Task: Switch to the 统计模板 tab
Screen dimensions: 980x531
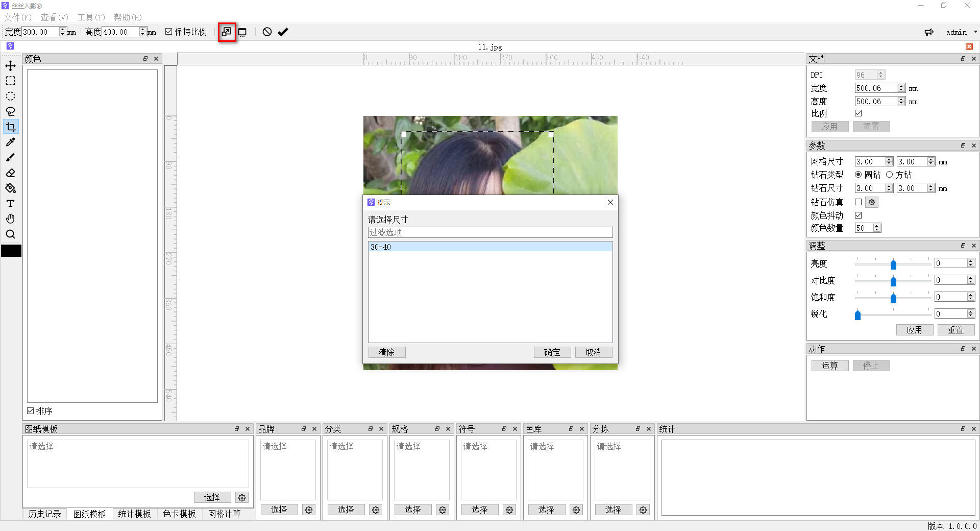Action: pos(134,514)
